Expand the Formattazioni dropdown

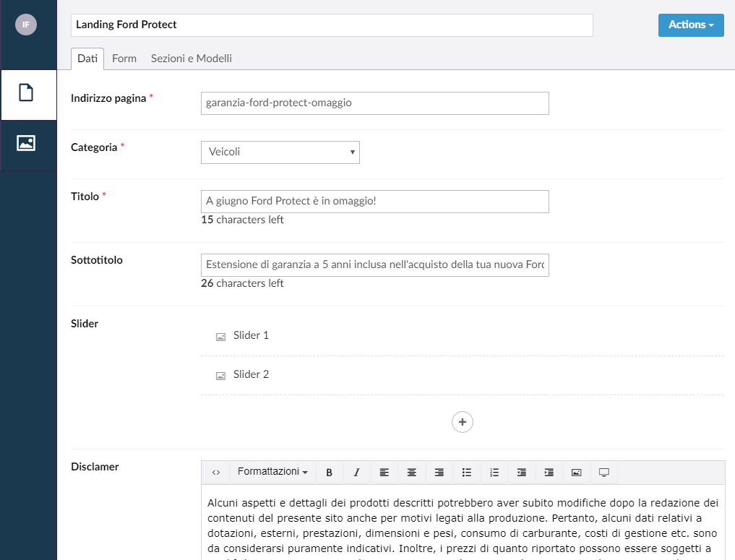tap(272, 472)
